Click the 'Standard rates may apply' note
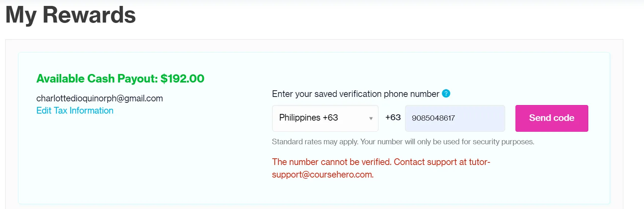 point(315,142)
